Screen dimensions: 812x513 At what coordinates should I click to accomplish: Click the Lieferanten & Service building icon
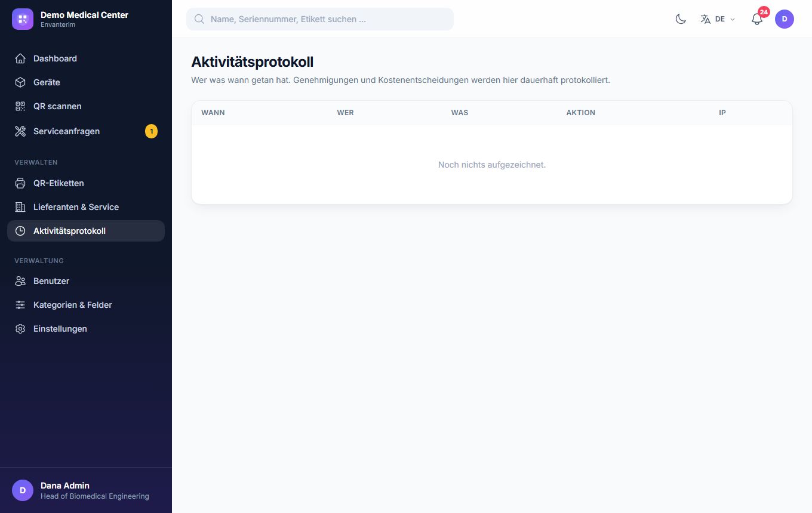[20, 207]
